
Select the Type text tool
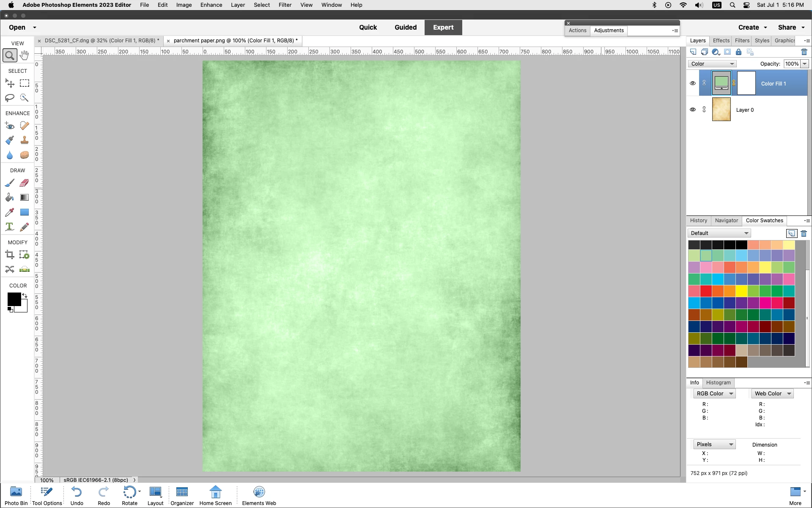pyautogui.click(x=10, y=227)
